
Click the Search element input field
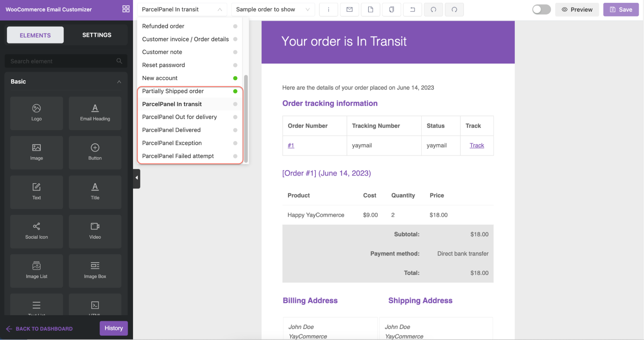tap(66, 61)
